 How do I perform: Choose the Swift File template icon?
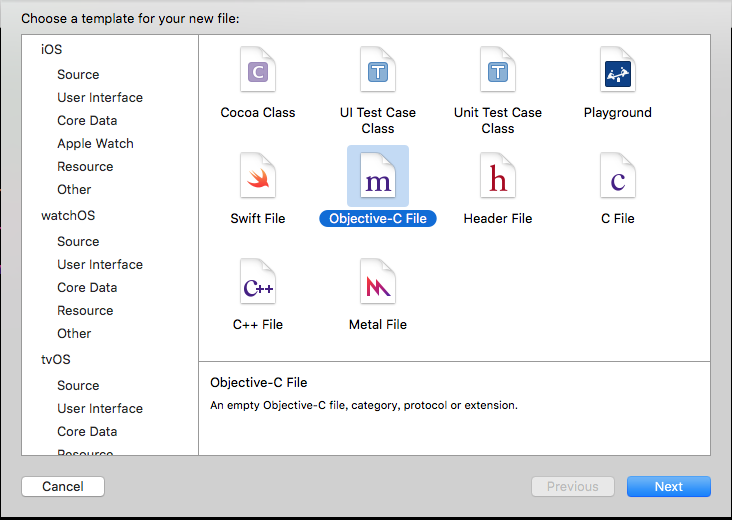point(258,176)
